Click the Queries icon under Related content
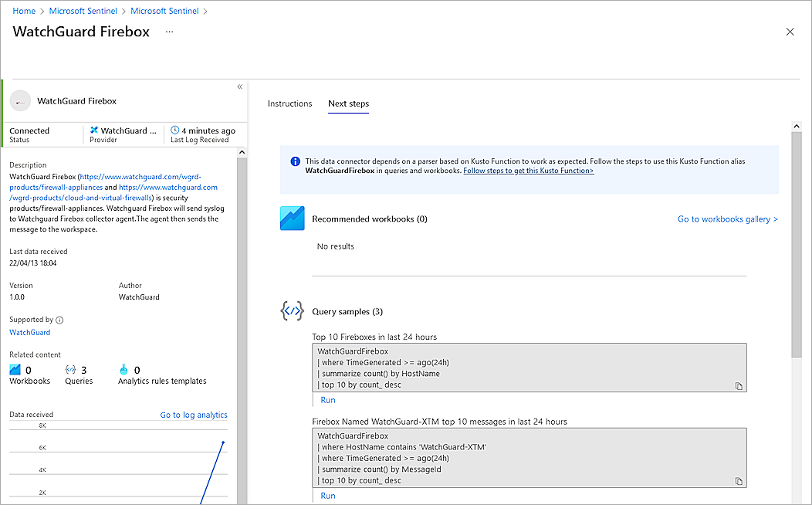The image size is (812, 505). pyautogui.click(x=70, y=370)
